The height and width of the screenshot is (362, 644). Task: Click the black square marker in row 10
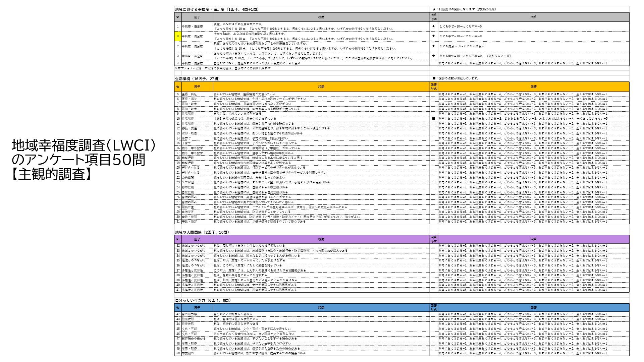pos(433,119)
